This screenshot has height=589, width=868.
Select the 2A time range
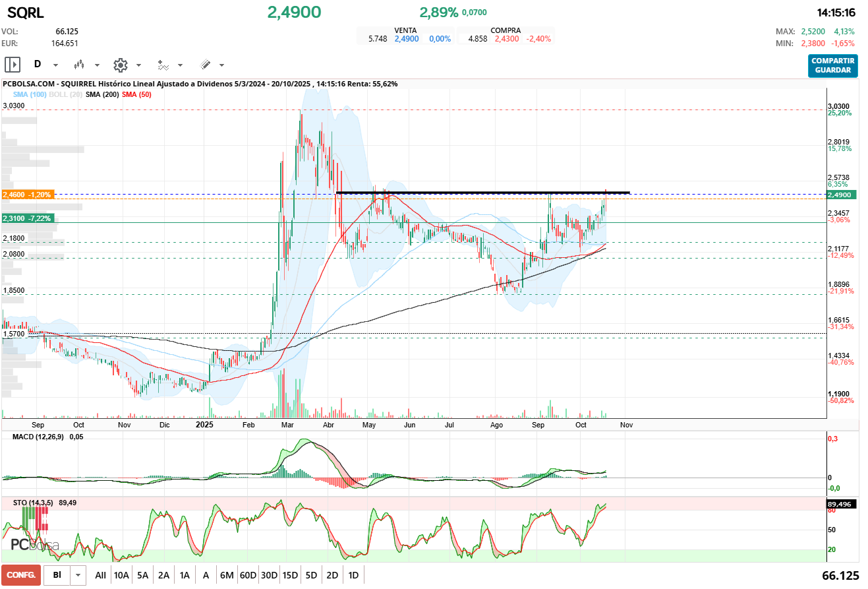(163, 575)
